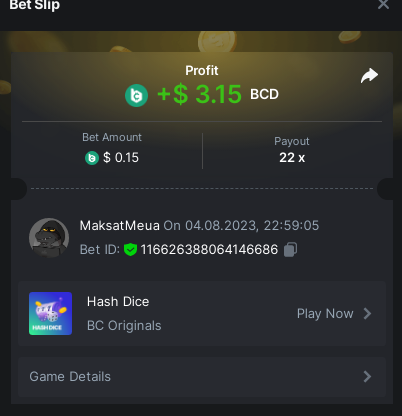
Task: Share this bet slip via arrow icon
Action: click(369, 76)
